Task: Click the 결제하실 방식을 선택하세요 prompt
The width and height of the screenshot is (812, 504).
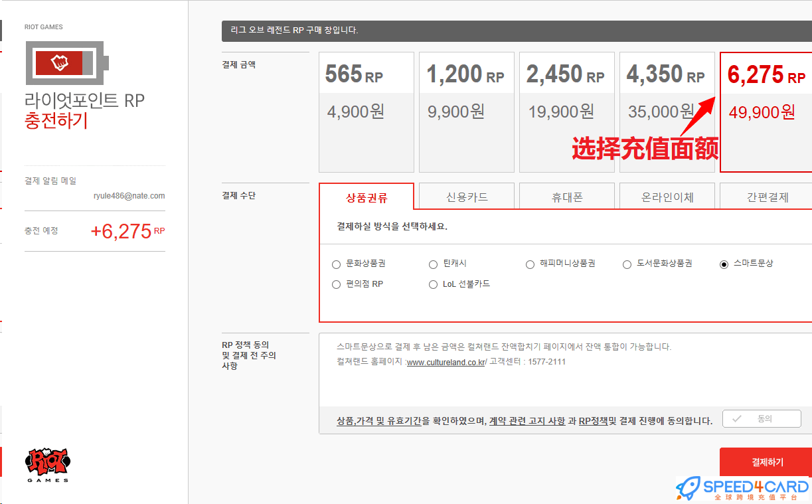Action: (x=392, y=226)
